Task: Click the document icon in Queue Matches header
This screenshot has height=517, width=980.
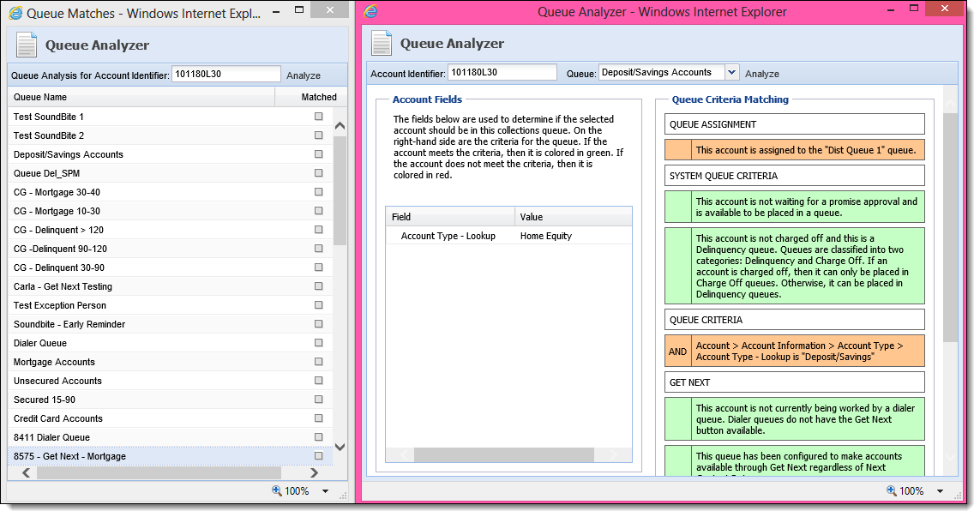Action: [27, 45]
